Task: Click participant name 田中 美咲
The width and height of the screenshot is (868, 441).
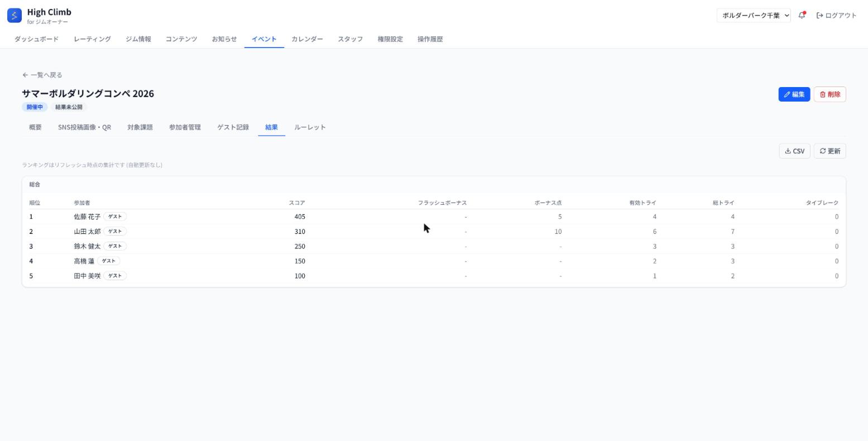Action: coord(87,276)
